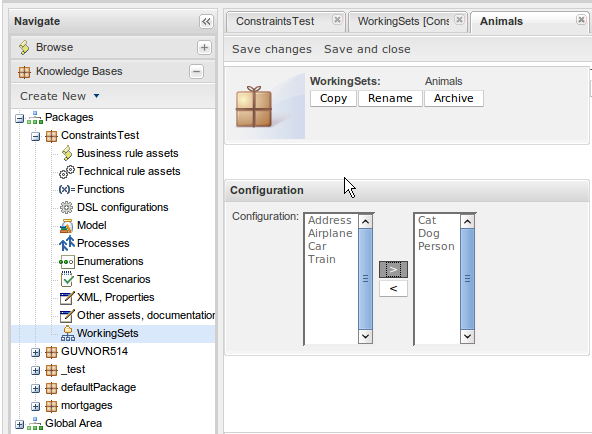Open the Create New dropdown

coord(60,96)
